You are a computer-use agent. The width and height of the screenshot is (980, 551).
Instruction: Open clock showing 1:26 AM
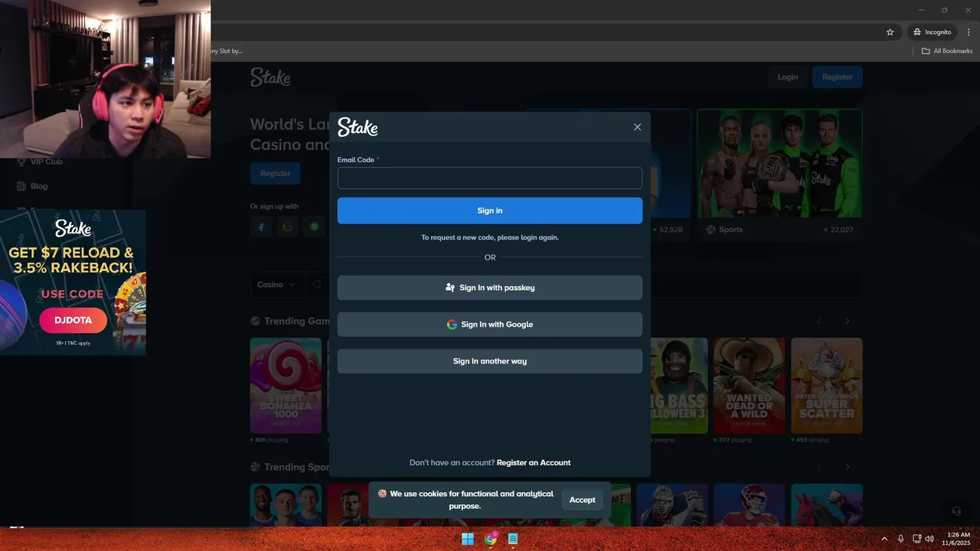(958, 539)
